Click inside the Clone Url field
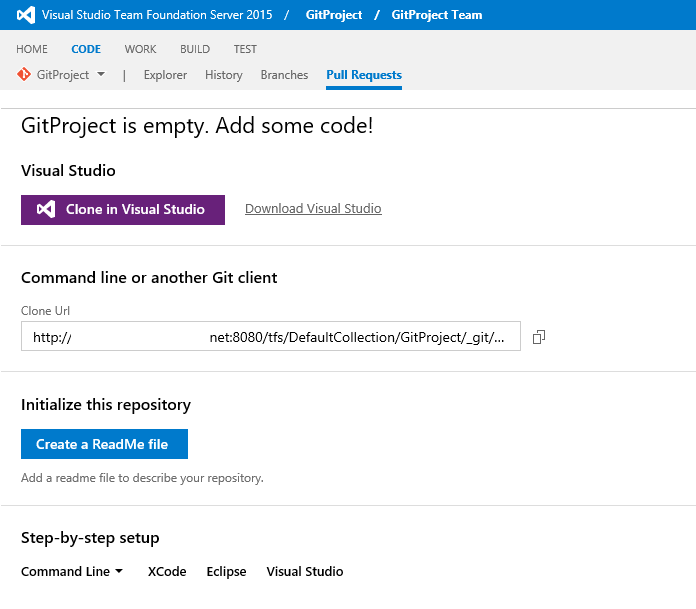 coord(271,336)
